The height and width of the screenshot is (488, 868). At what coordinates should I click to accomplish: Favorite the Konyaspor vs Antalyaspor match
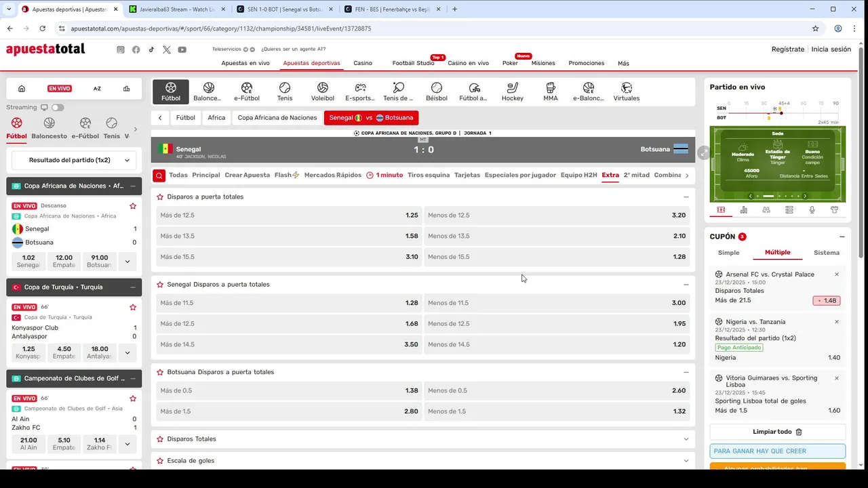click(x=133, y=307)
